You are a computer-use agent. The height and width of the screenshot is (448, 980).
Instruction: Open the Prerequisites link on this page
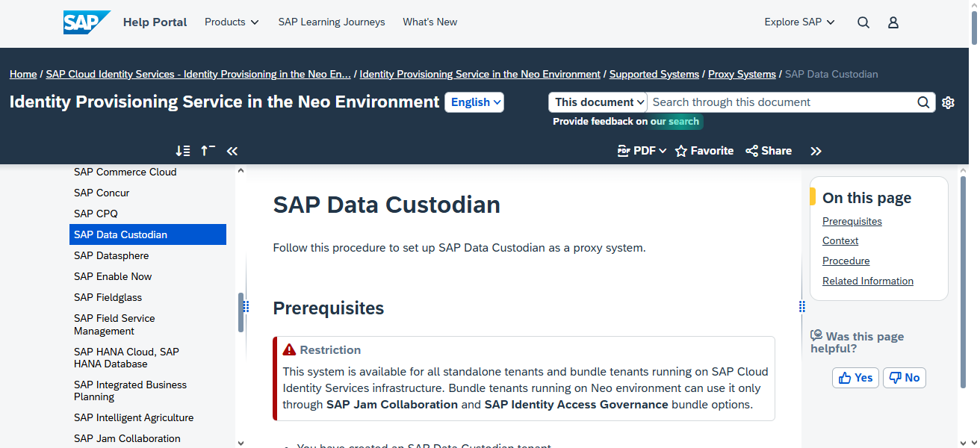[852, 221]
